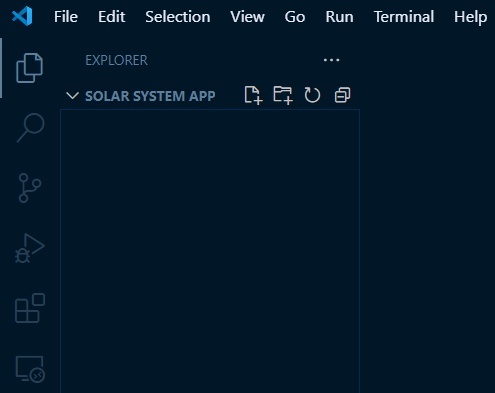Click the VS Code logo icon
This screenshot has width=495, height=393.
click(22, 16)
